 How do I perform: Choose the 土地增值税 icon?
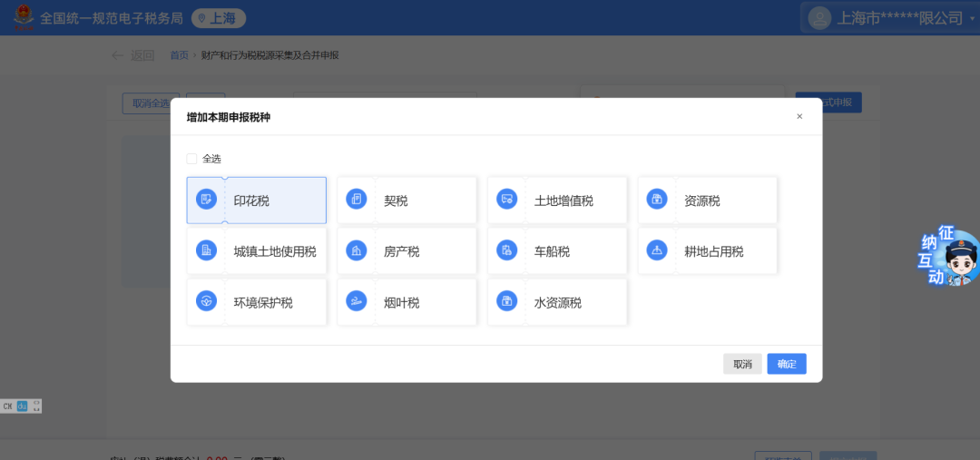pos(507,201)
